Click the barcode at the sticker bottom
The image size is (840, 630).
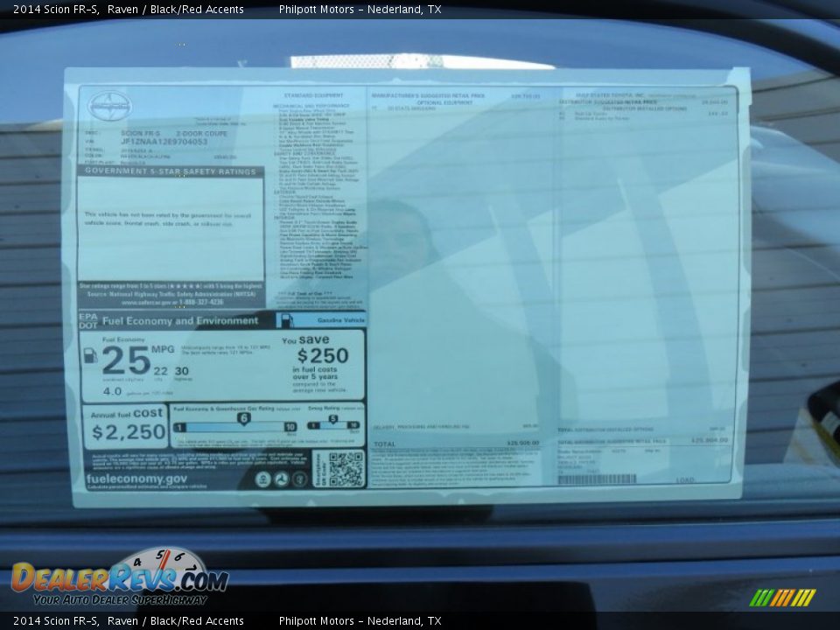(597, 479)
